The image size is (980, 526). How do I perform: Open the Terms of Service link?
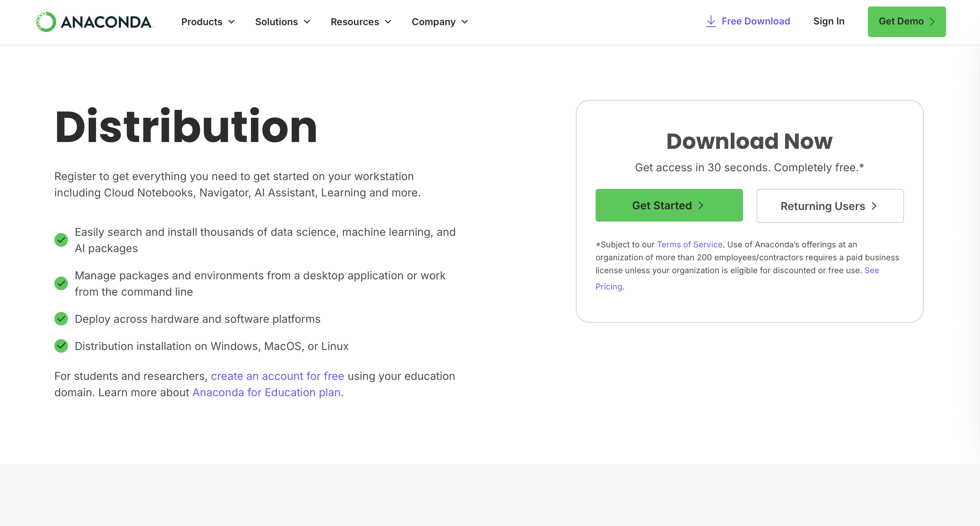(689, 244)
